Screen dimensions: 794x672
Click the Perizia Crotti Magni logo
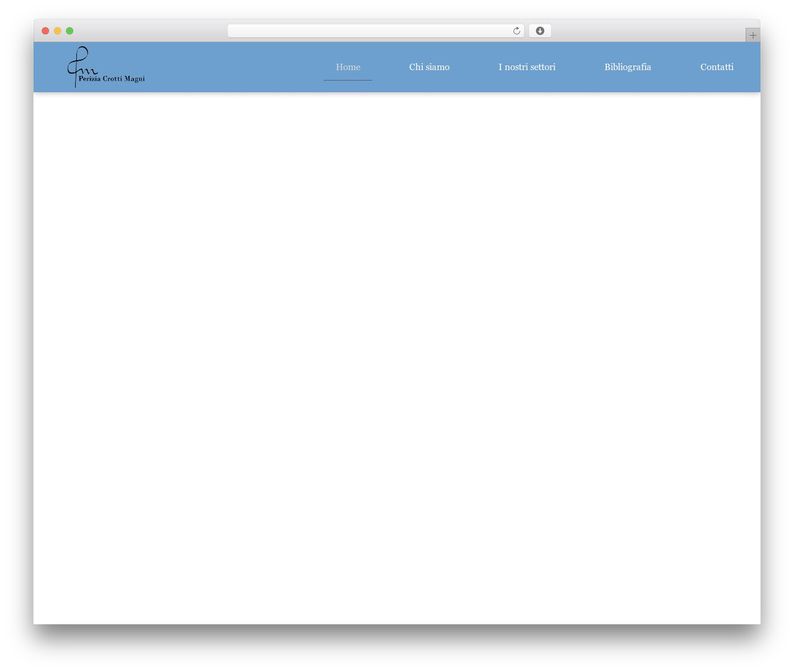[106, 67]
